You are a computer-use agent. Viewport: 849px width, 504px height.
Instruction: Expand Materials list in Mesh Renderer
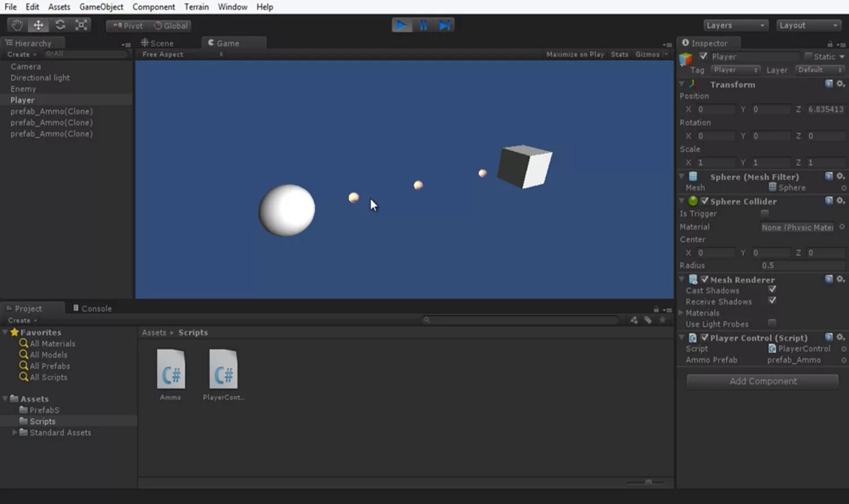(x=681, y=313)
